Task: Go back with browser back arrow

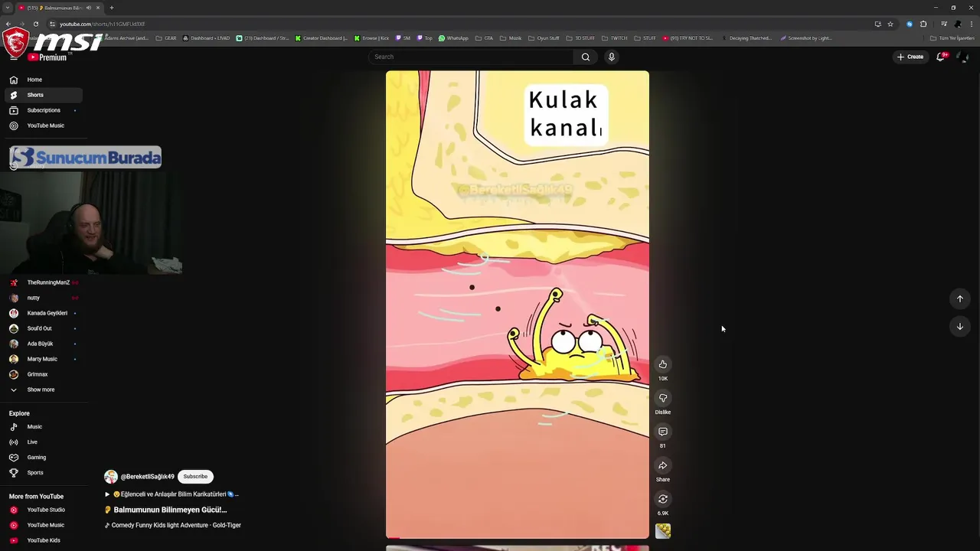Action: point(8,24)
